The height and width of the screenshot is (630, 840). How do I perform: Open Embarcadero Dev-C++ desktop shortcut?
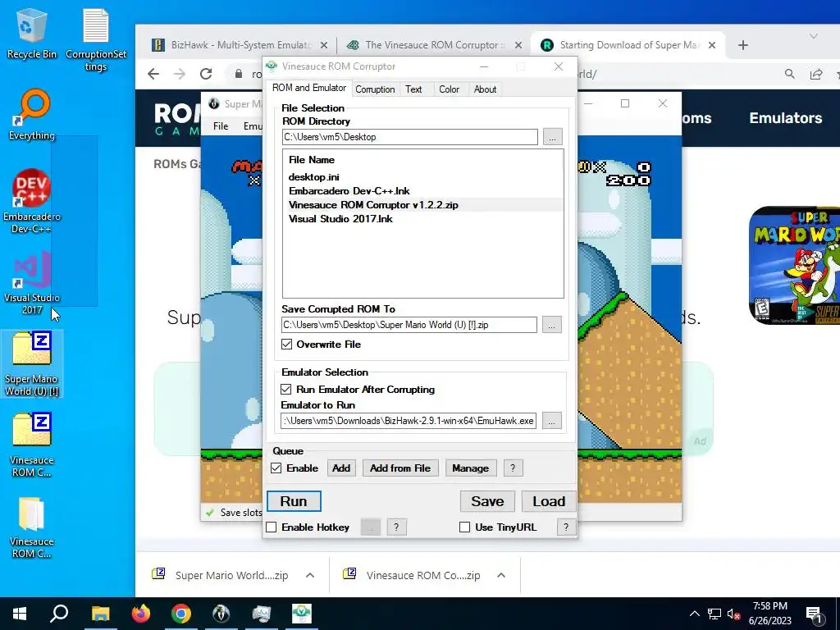32,202
